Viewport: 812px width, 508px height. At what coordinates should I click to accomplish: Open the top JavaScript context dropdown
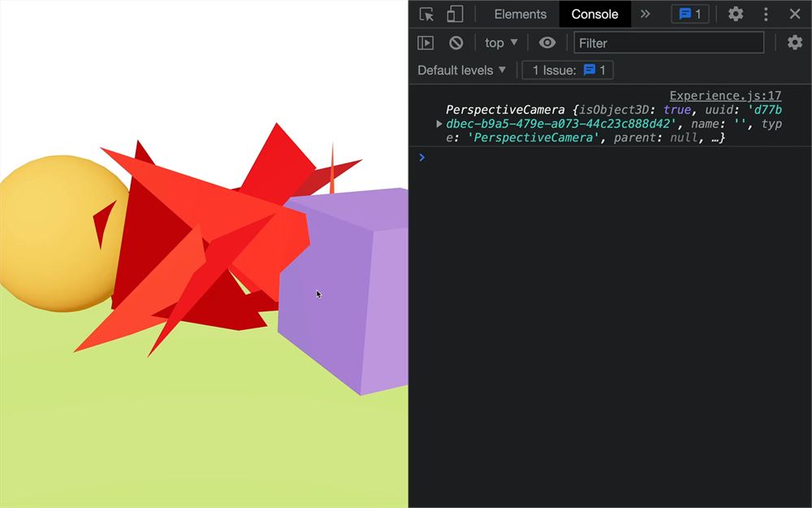[501, 42]
